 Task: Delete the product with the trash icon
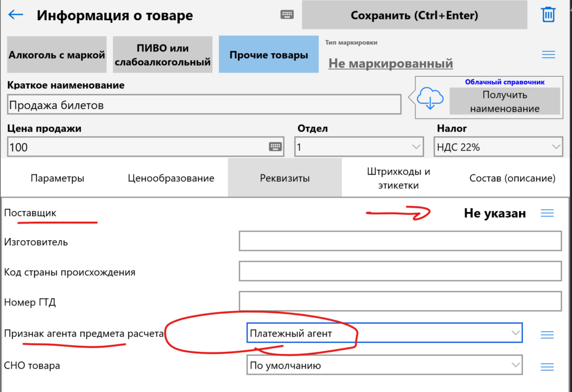(x=549, y=15)
